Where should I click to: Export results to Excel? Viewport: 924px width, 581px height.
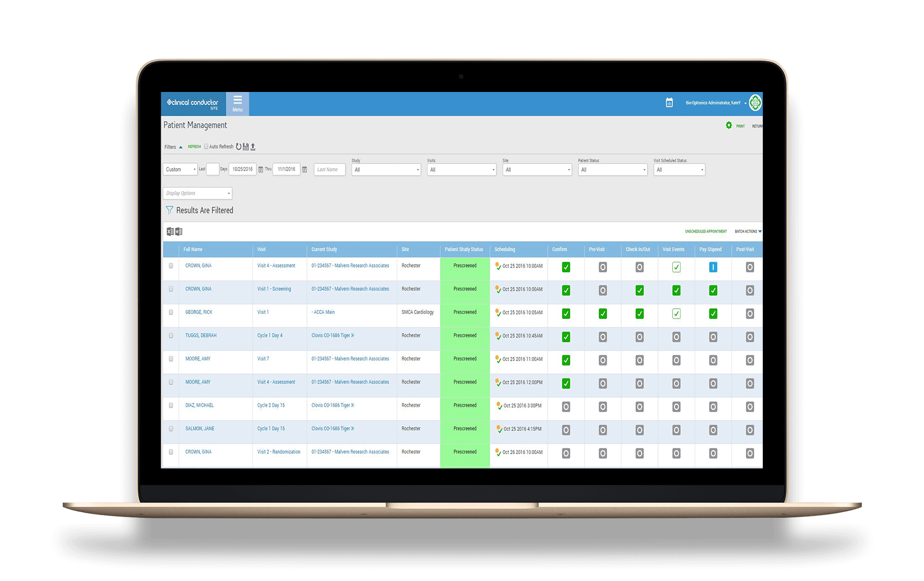point(170,231)
